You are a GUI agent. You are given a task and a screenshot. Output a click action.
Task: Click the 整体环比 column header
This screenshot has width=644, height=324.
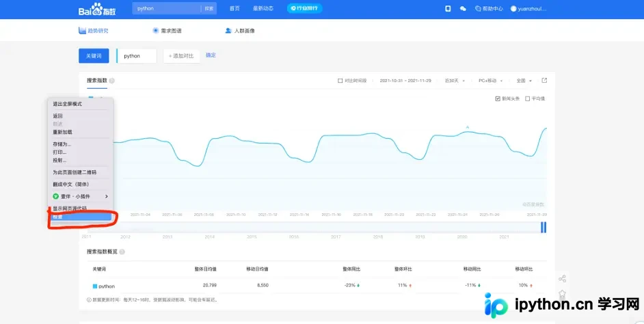[x=403, y=269]
